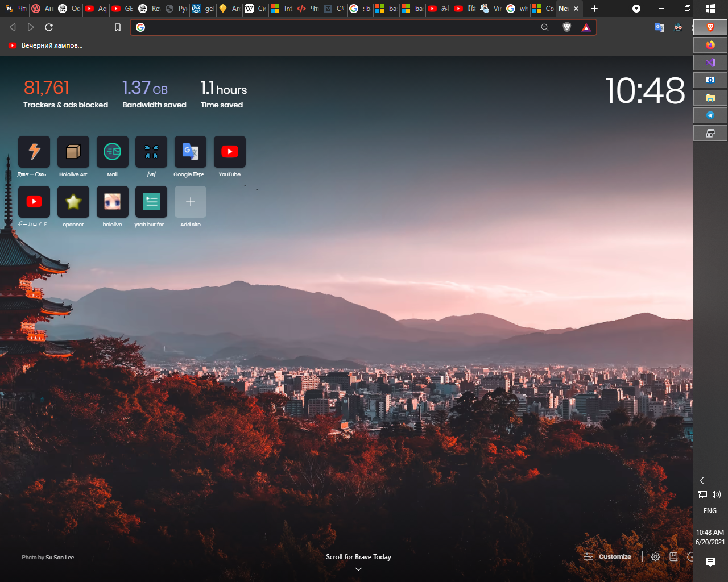Open the Двач top site shortcut
Viewport: 728px width, 582px height.
[34, 152]
